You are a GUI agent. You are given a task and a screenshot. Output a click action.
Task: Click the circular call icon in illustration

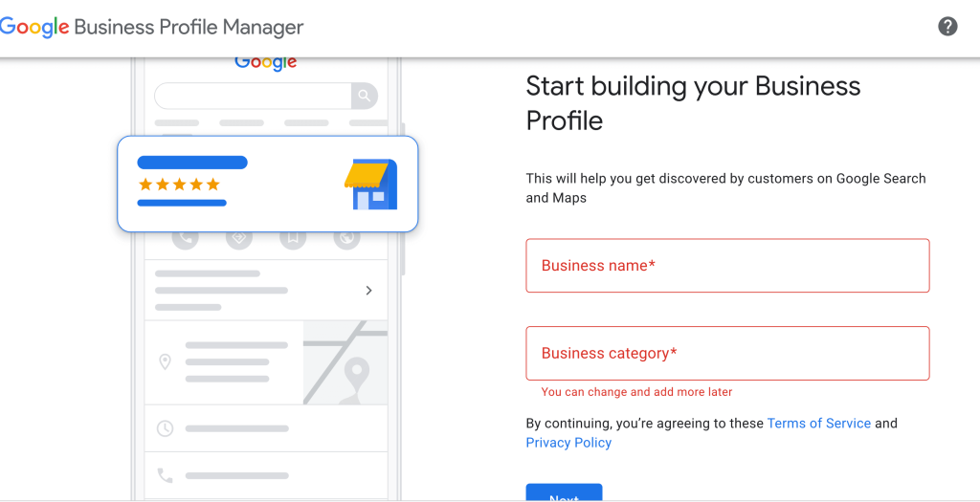point(186,238)
